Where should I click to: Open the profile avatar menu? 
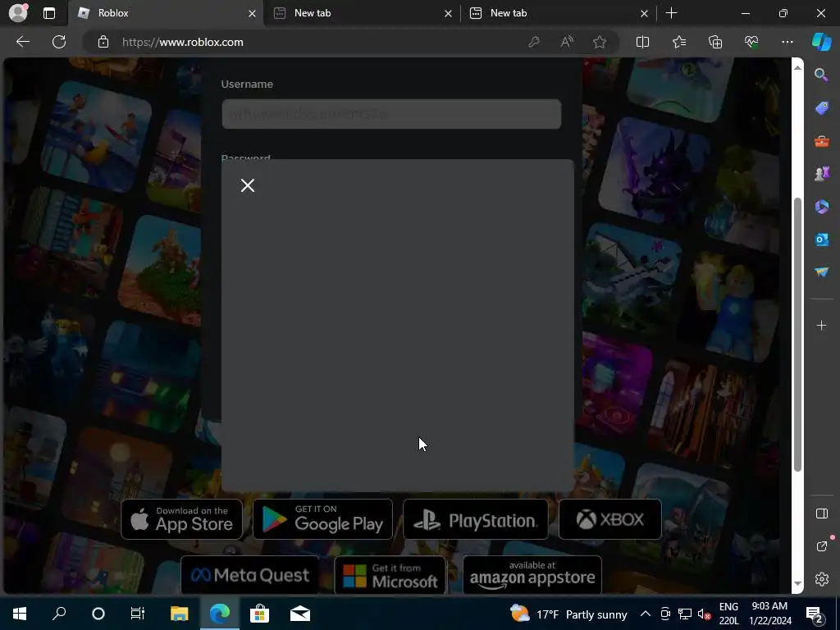pyautogui.click(x=19, y=13)
